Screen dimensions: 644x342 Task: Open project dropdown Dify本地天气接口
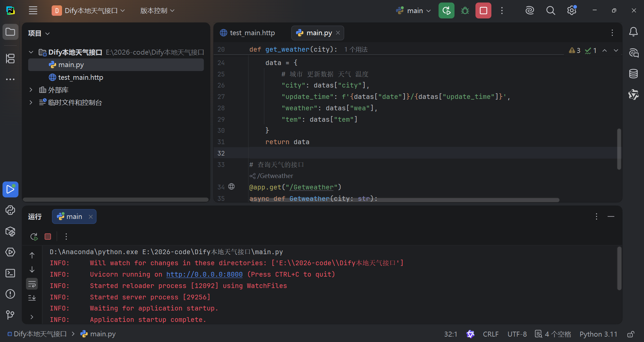pyautogui.click(x=88, y=10)
